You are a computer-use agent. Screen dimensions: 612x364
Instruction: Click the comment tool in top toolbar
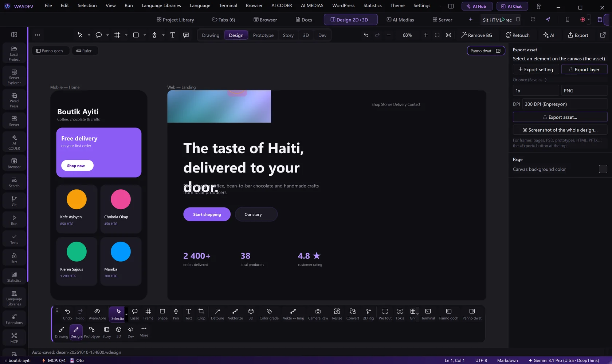tap(186, 35)
